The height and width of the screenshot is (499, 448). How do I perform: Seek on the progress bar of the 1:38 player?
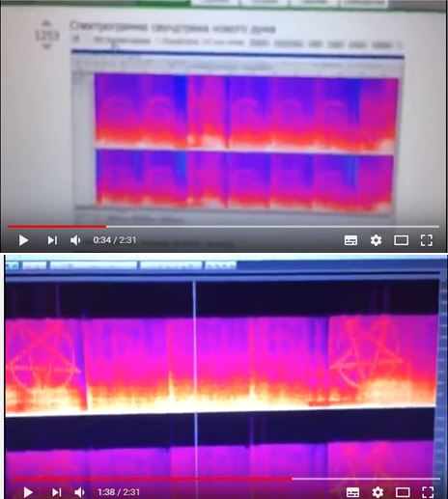227,479
